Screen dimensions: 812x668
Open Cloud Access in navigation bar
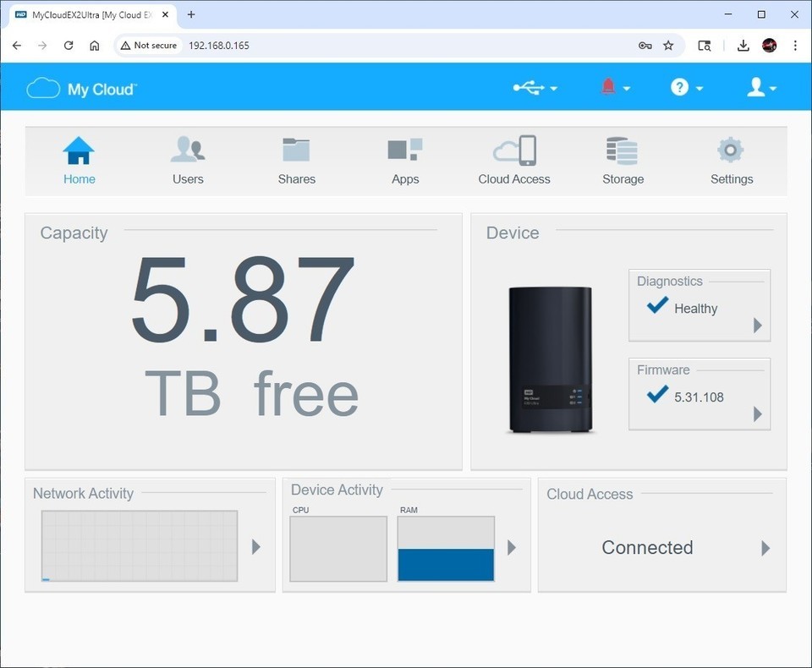514,151
